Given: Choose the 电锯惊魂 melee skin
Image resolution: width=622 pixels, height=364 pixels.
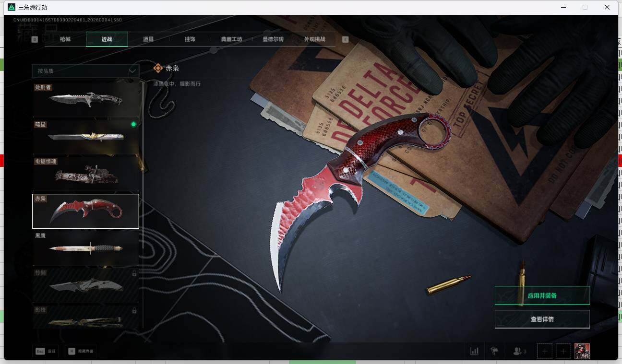Looking at the screenshot, I should coord(85,174).
